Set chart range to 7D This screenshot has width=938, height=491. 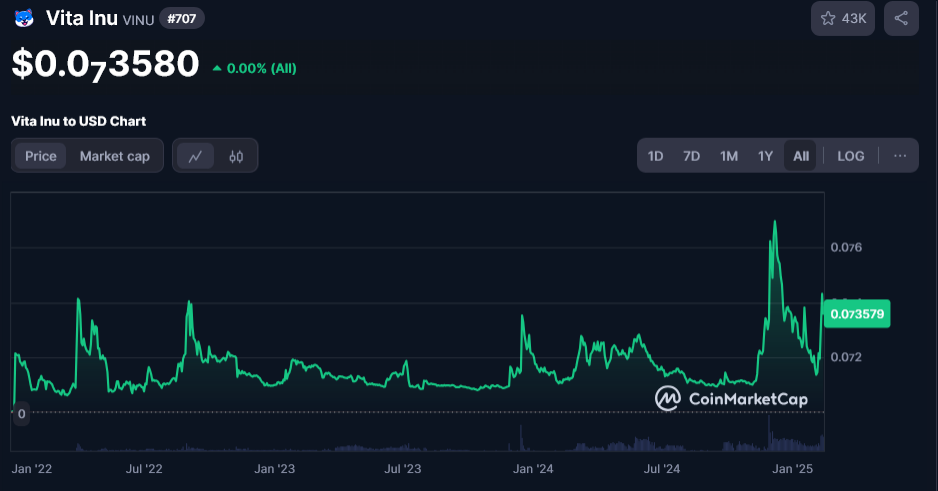pyautogui.click(x=692, y=156)
